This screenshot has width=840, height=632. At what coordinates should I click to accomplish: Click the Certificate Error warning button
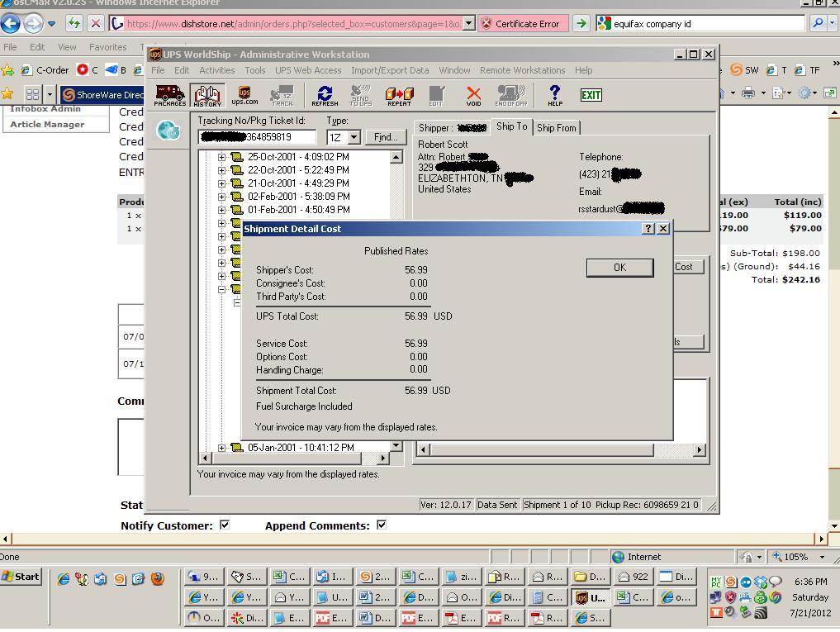[x=523, y=24]
